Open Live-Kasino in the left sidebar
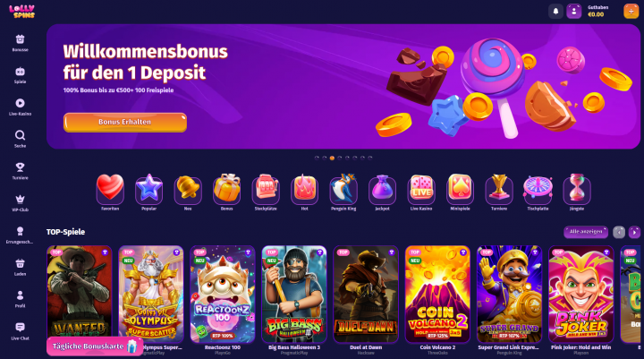The image size is (644, 359). [20, 107]
